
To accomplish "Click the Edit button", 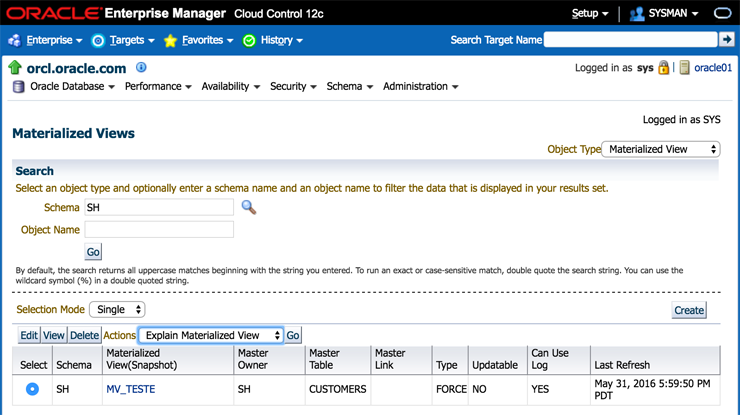I will click(x=29, y=336).
